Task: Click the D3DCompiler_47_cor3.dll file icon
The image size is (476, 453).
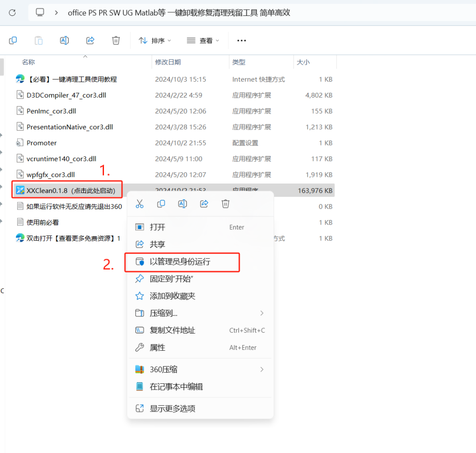Action: tap(20, 95)
